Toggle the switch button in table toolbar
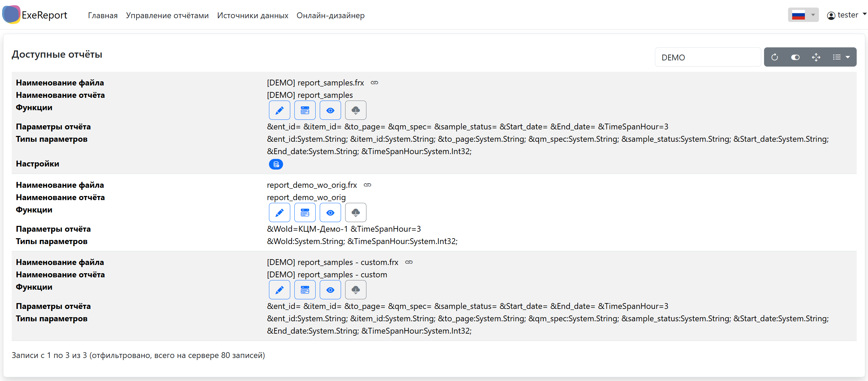 (795, 57)
